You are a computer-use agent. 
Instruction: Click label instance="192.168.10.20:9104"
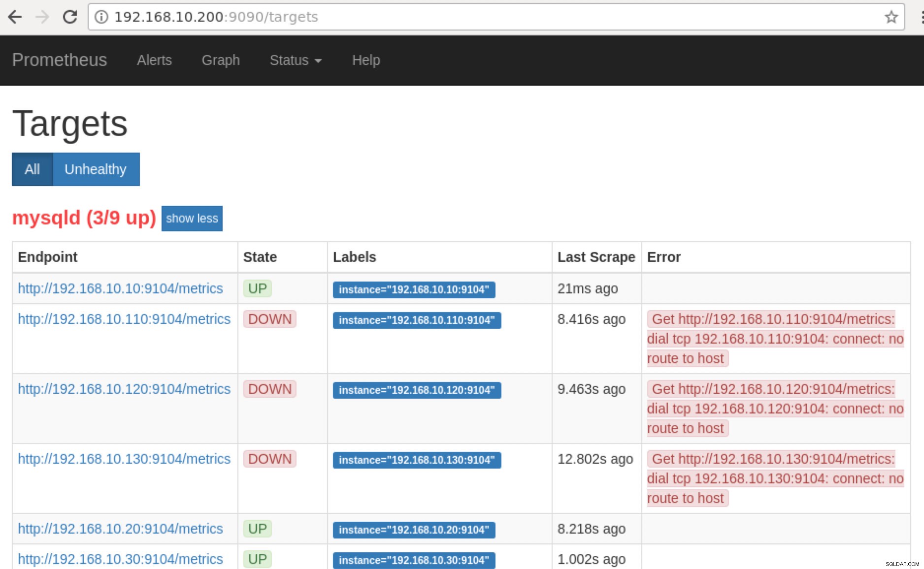414,530
